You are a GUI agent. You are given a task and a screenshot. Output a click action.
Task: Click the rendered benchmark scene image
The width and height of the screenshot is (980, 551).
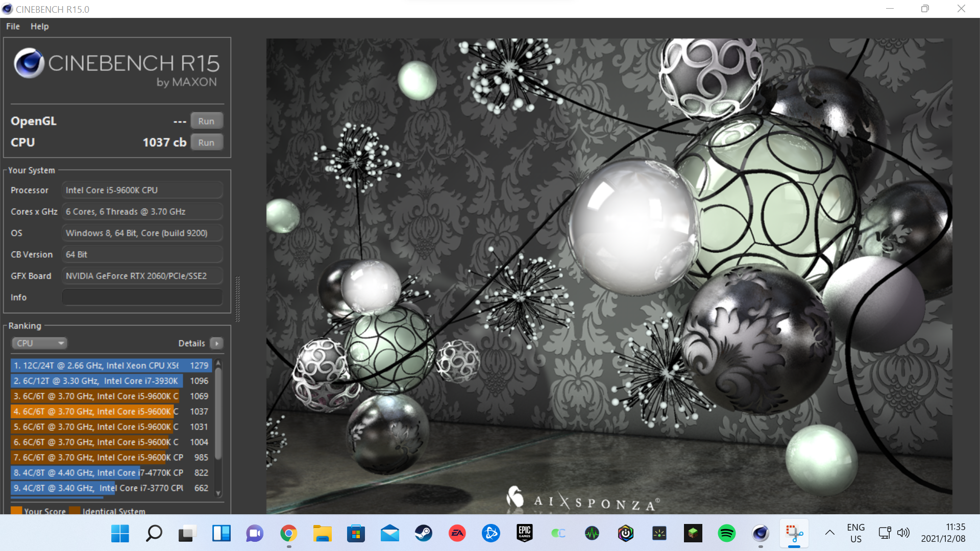[x=609, y=276]
